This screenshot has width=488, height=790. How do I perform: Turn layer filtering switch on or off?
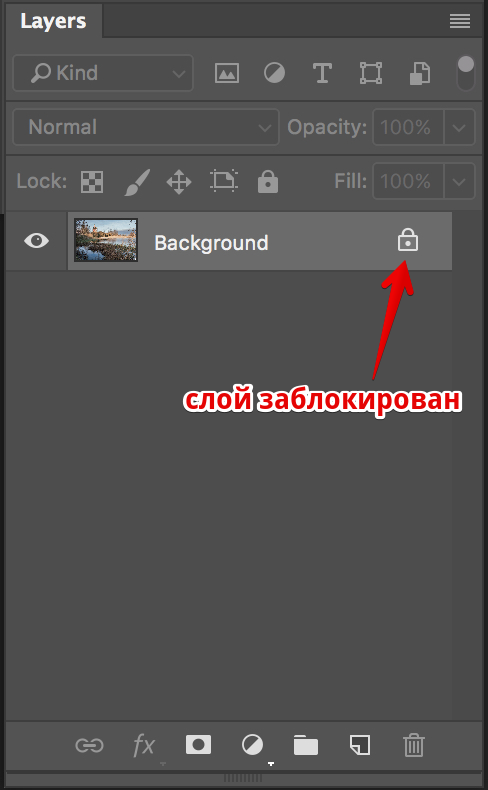466,73
